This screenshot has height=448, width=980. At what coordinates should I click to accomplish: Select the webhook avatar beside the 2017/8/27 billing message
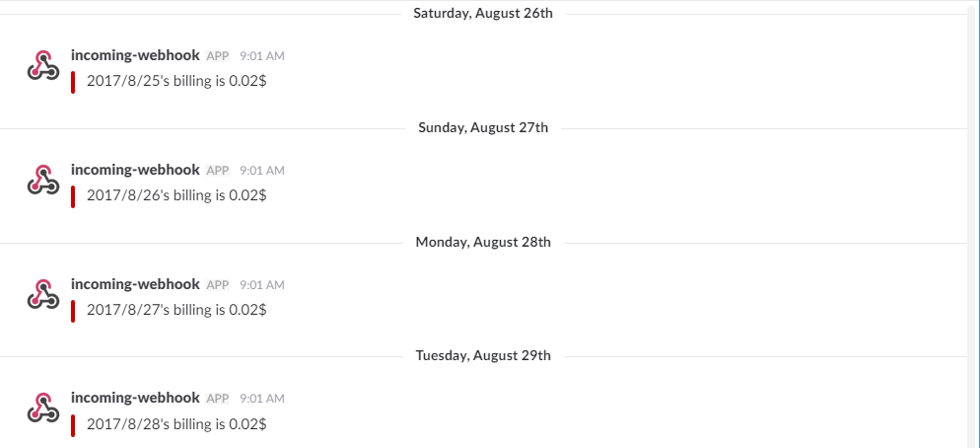click(x=42, y=295)
